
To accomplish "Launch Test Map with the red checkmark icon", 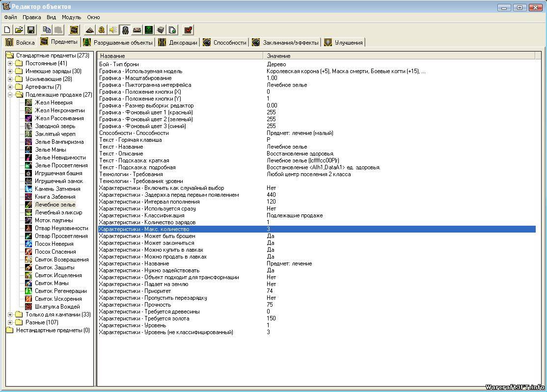I will [x=188, y=30].
